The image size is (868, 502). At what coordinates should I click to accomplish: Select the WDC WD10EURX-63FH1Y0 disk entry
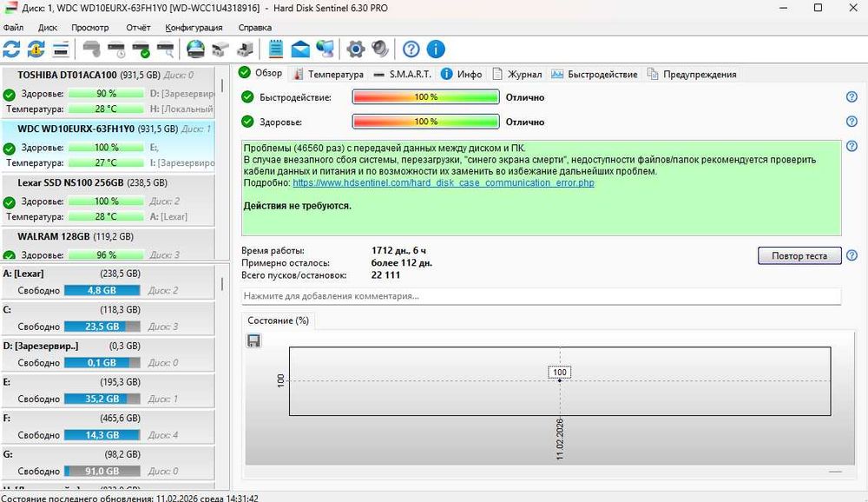click(108, 146)
